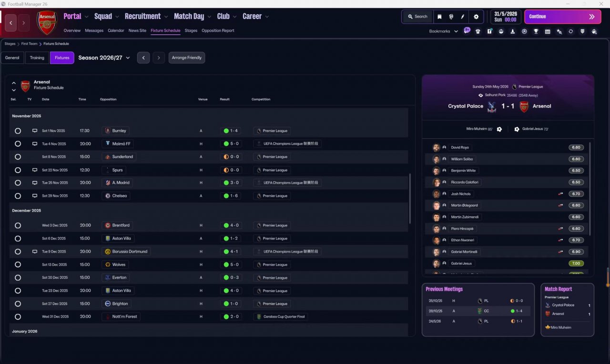The width and height of the screenshot is (610, 364).
Task: Open the Season 2026/27 dropdown
Action: [x=104, y=58]
